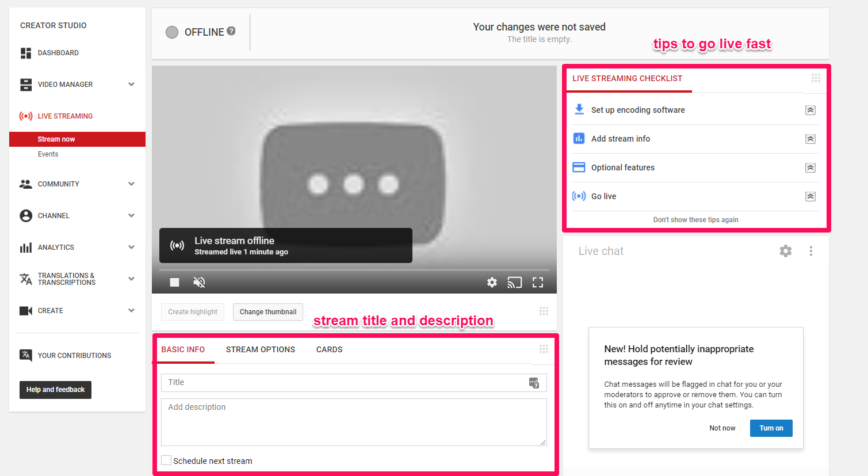The width and height of the screenshot is (868, 476).
Task: Expand the Optional features step
Action: tap(810, 167)
